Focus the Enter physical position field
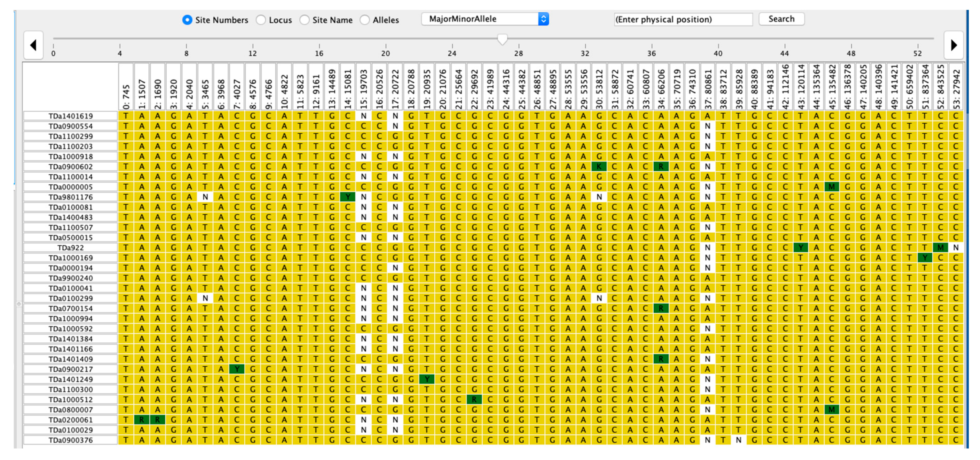 tap(683, 19)
